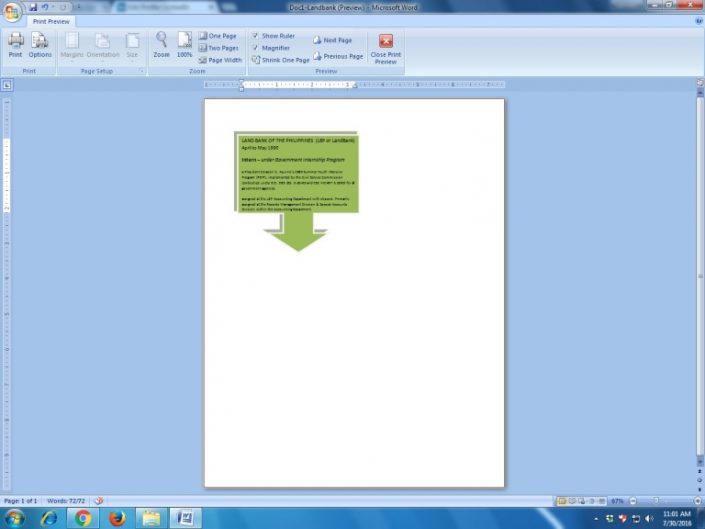This screenshot has height=529, width=705.
Task: Open Microsoft Office Word Help icon
Action: [x=699, y=21]
